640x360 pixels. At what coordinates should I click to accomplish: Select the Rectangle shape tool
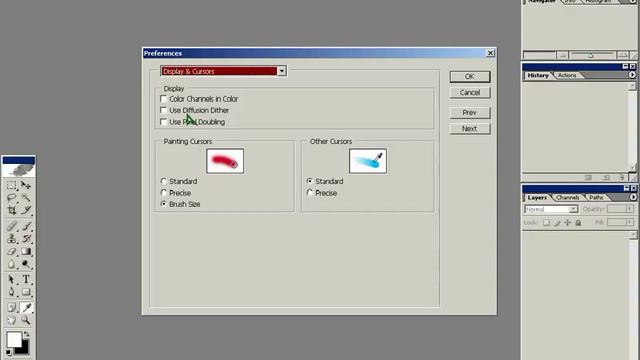click(x=26, y=292)
